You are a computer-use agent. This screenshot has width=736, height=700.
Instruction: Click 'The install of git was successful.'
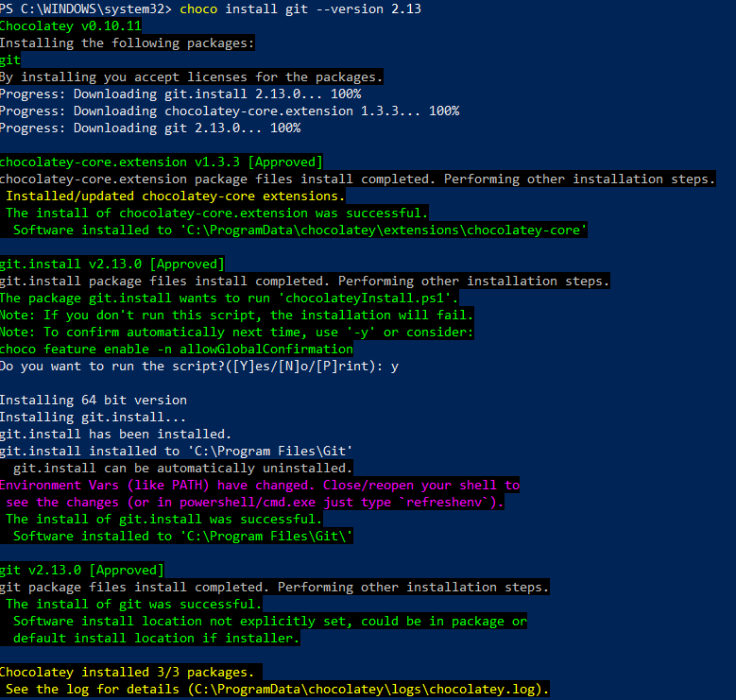[134, 604]
